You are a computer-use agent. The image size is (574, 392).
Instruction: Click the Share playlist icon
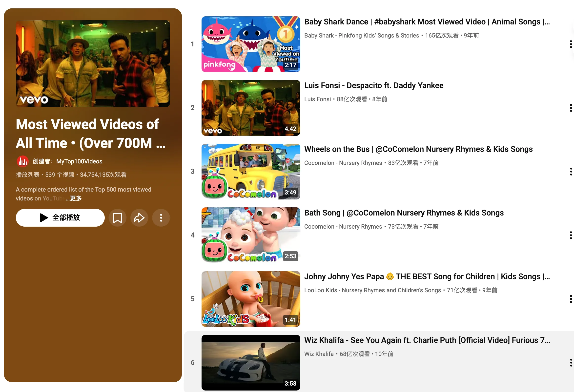point(139,218)
